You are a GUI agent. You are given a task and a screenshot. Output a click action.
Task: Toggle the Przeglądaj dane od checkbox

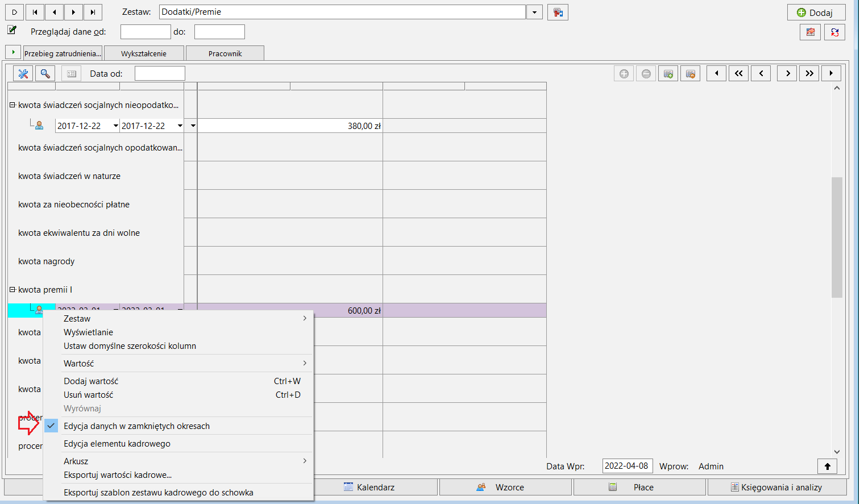[x=12, y=30]
